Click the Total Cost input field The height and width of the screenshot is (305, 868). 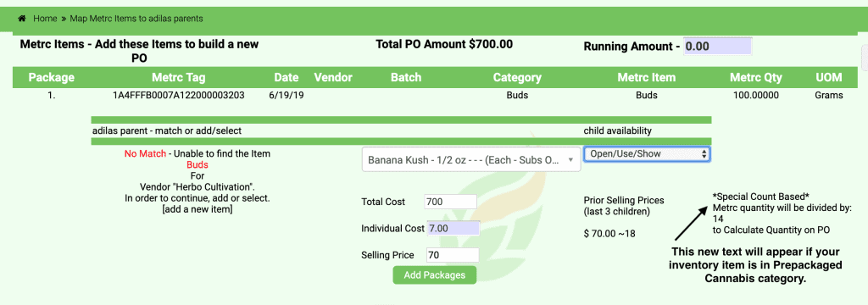tap(450, 202)
